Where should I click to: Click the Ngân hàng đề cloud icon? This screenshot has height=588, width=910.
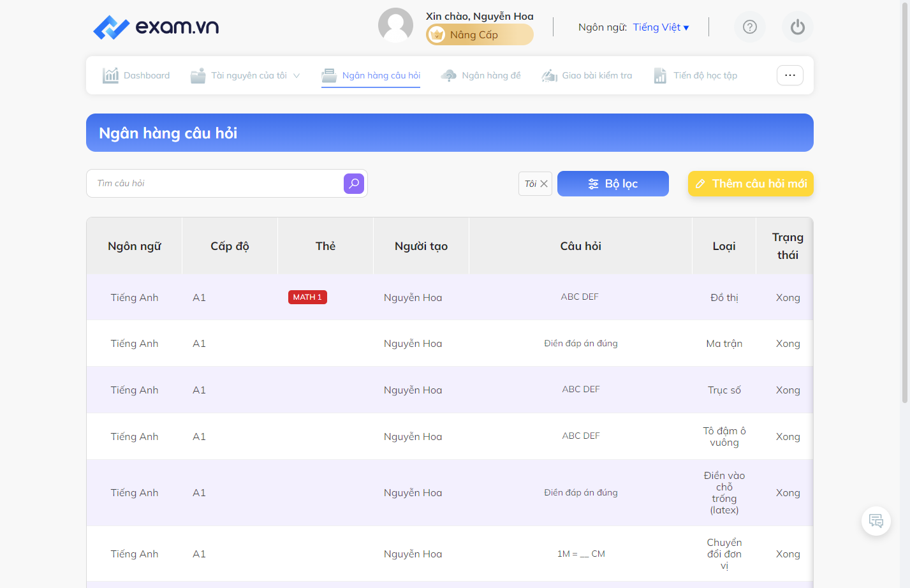tap(449, 75)
